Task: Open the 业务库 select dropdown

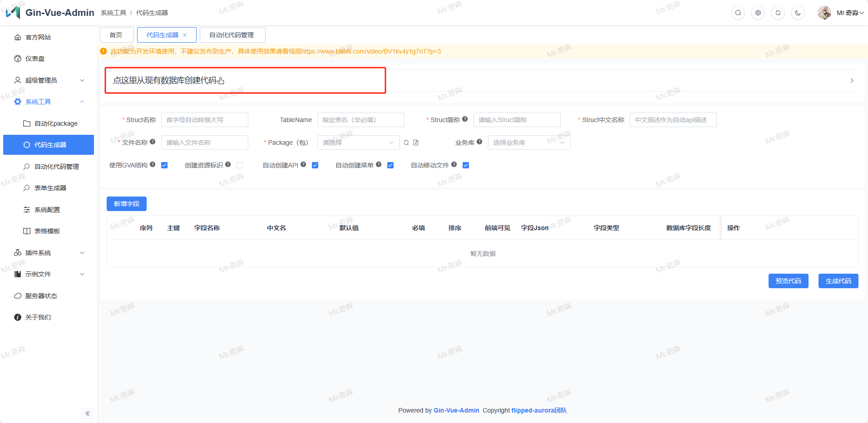Action: point(529,143)
